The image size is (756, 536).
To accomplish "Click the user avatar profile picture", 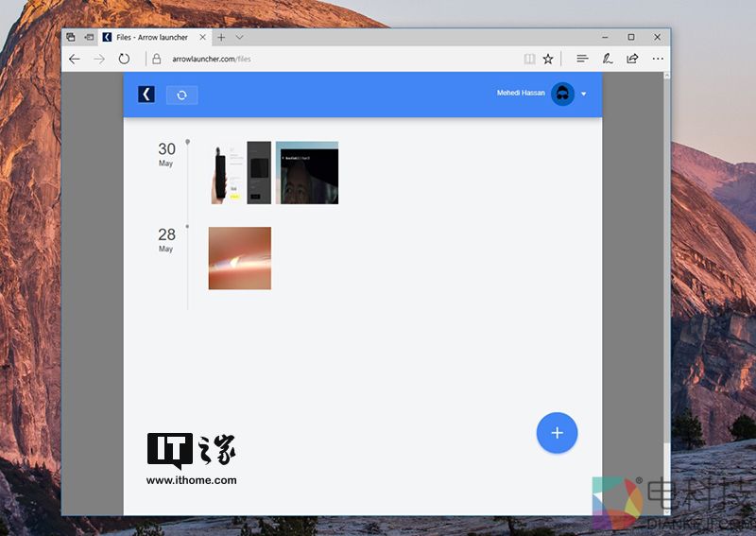I will tap(562, 94).
